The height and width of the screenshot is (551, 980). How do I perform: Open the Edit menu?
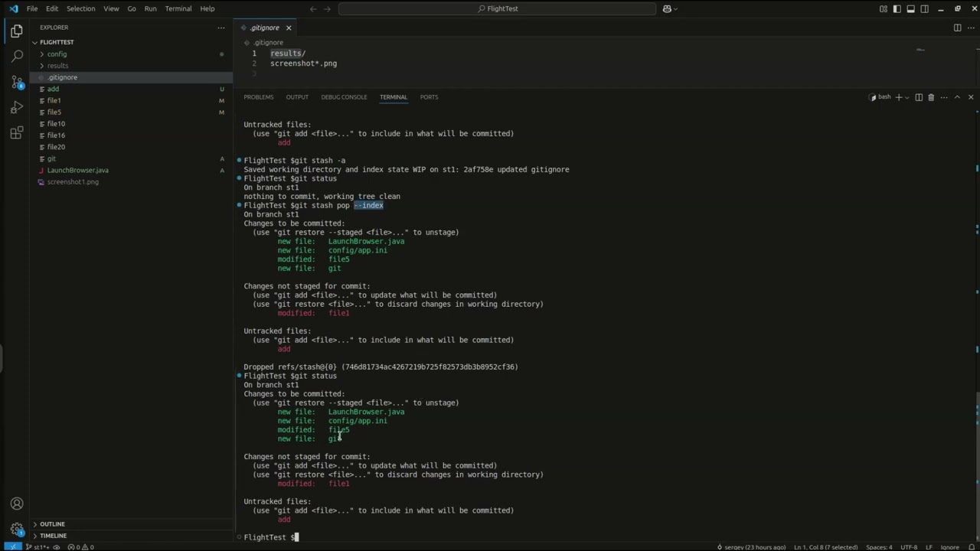(x=52, y=8)
